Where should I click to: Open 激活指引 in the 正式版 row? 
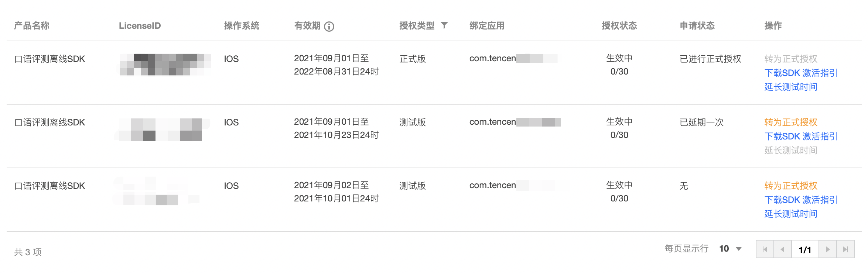point(820,73)
